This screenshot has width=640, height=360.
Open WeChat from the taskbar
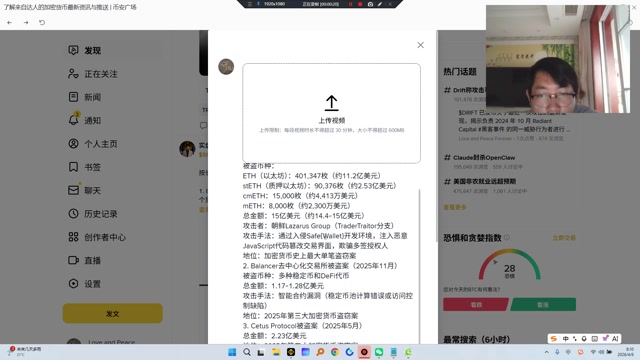click(379, 352)
